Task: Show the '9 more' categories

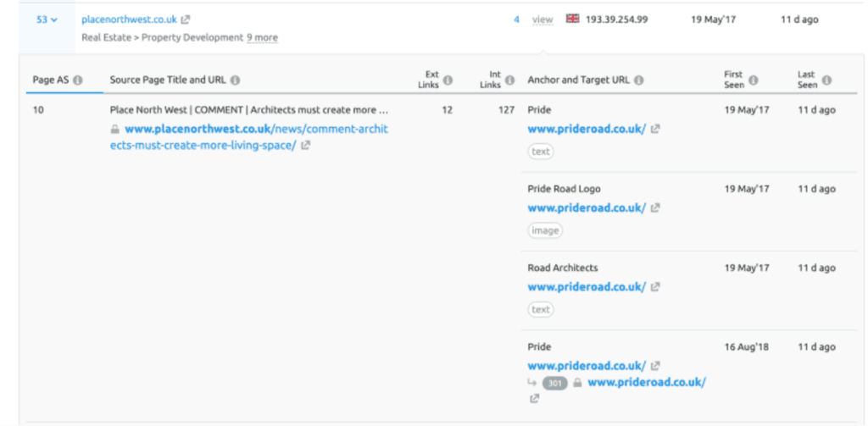Action: pos(263,37)
